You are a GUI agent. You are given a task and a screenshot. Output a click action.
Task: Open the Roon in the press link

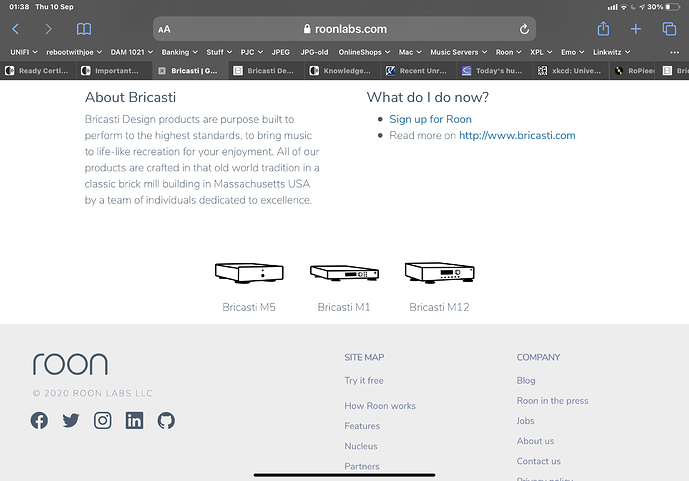tap(552, 401)
